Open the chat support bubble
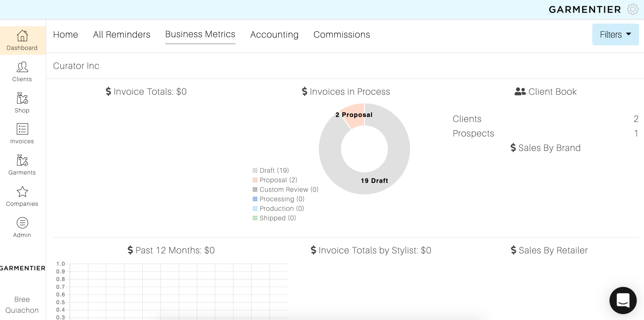 pyautogui.click(x=623, y=300)
